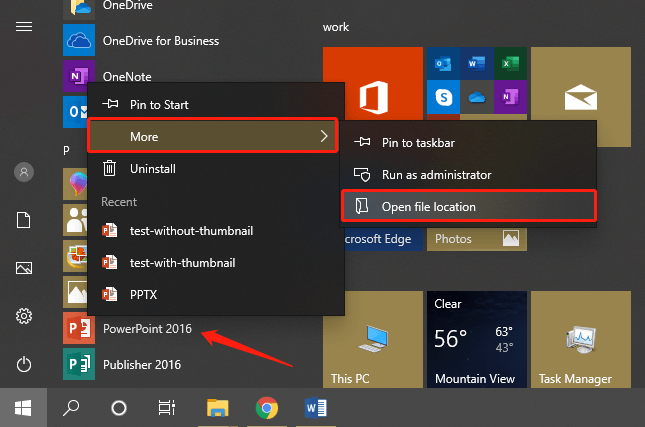Open the Office tile
The height and width of the screenshot is (427, 645).
click(x=373, y=84)
